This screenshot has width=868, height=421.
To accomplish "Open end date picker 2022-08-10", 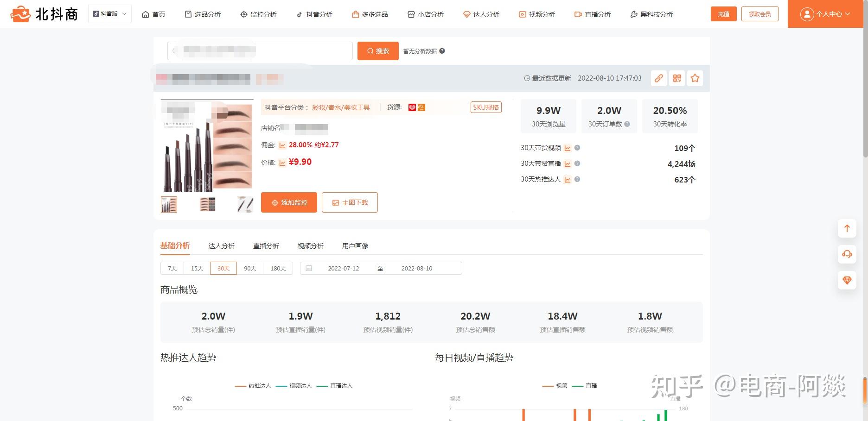I will [417, 268].
